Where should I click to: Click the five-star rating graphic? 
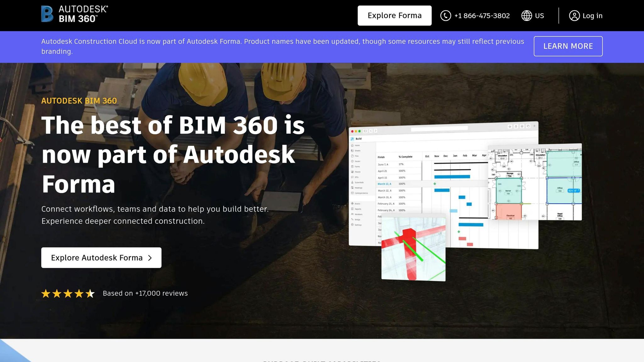pos(68,293)
